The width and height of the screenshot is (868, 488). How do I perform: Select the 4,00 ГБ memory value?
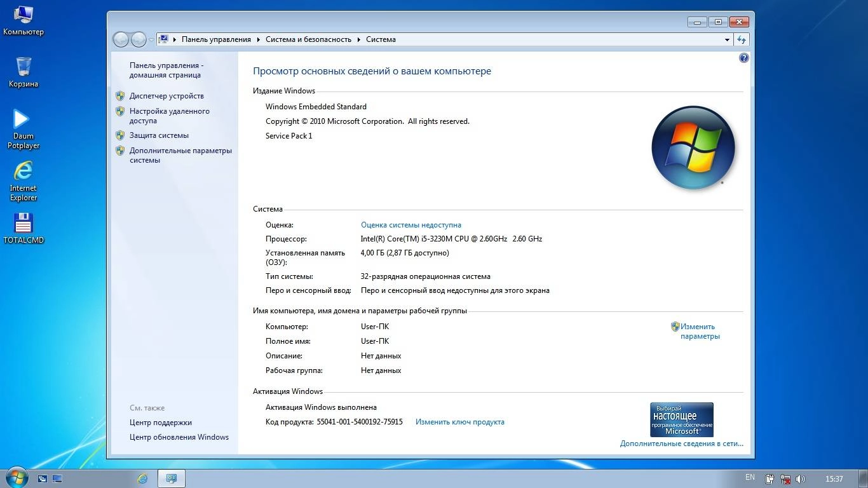click(x=405, y=253)
